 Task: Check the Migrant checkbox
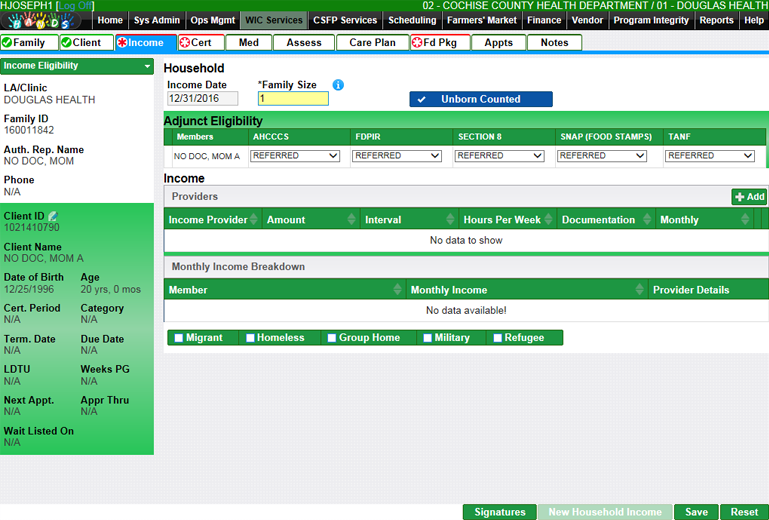[179, 338]
